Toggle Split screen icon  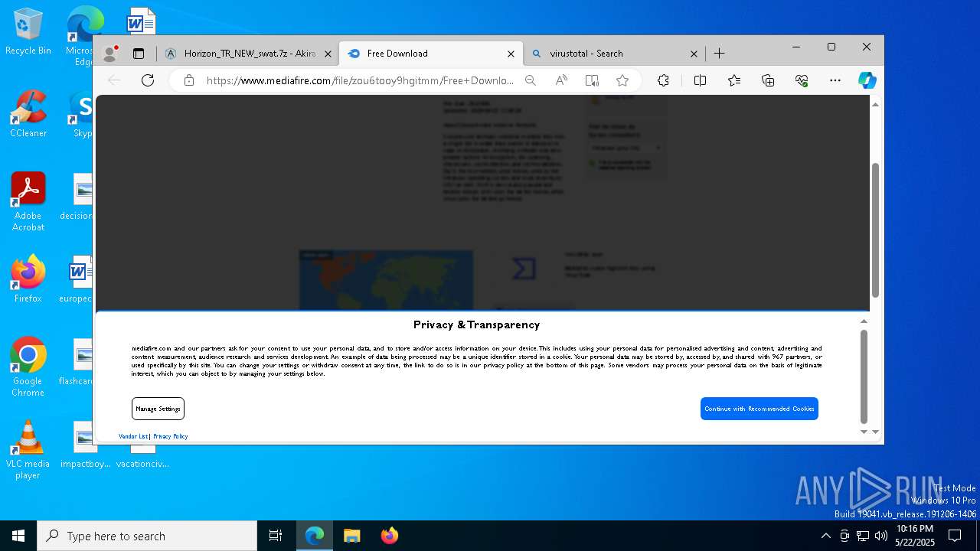point(700,80)
